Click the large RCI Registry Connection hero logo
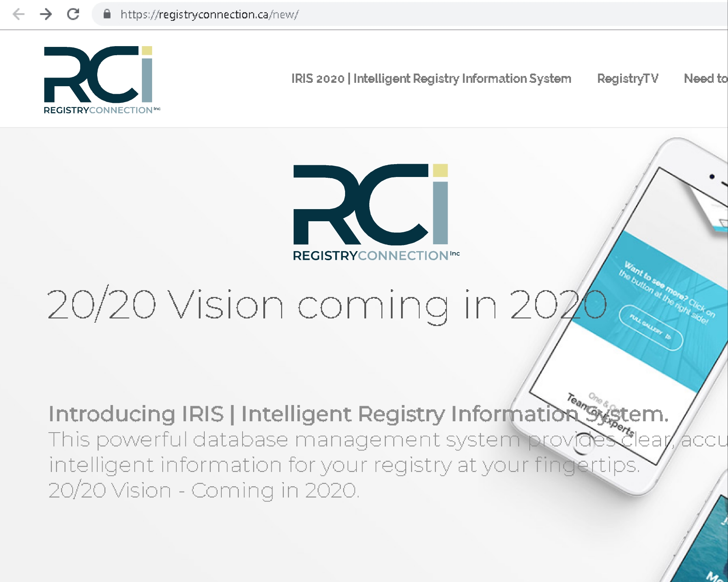Viewport: 728px width, 582px height. tap(376, 213)
